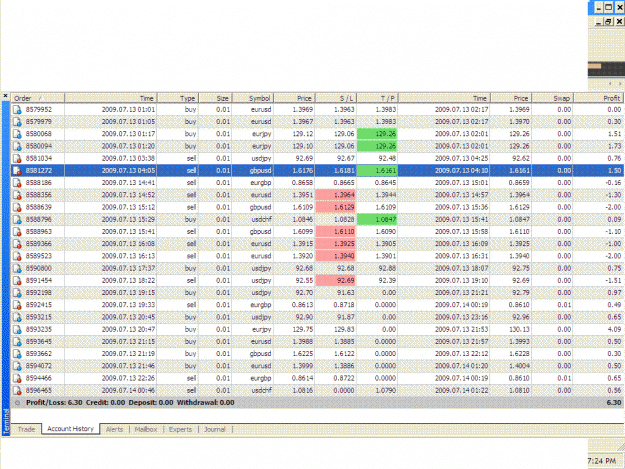This screenshot has height=469, width=625.
Task: Click the order icon for 8593235
Action: point(17,330)
